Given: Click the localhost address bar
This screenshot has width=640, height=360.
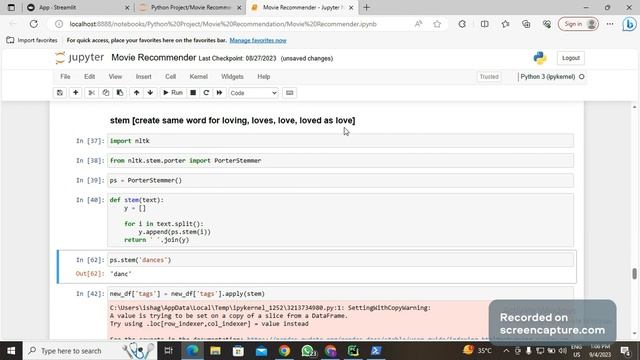Looking at the screenshot, I should tap(222, 24).
